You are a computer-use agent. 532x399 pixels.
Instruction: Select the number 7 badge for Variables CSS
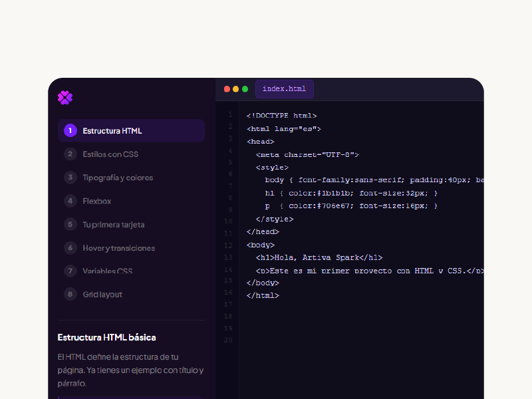[70, 271]
